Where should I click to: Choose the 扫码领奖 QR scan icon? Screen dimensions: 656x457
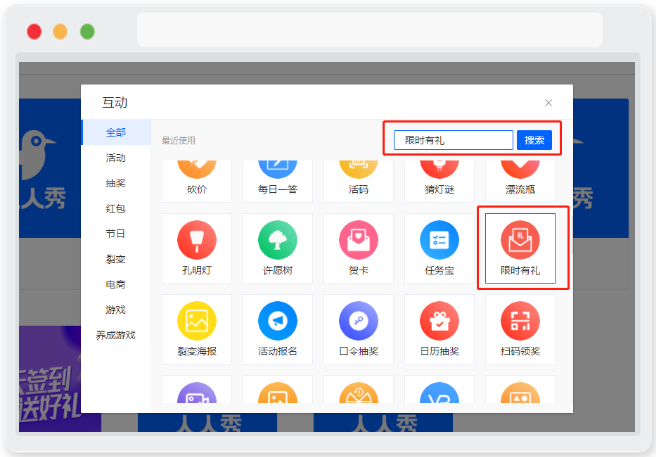[x=520, y=321]
